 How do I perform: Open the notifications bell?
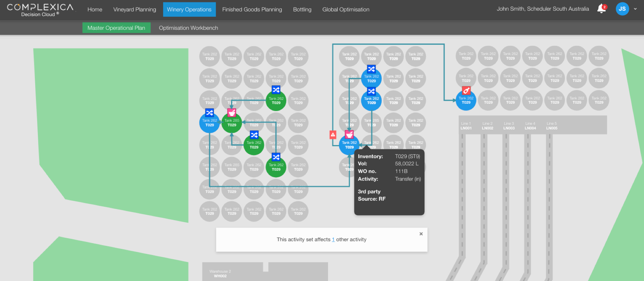pos(602,9)
